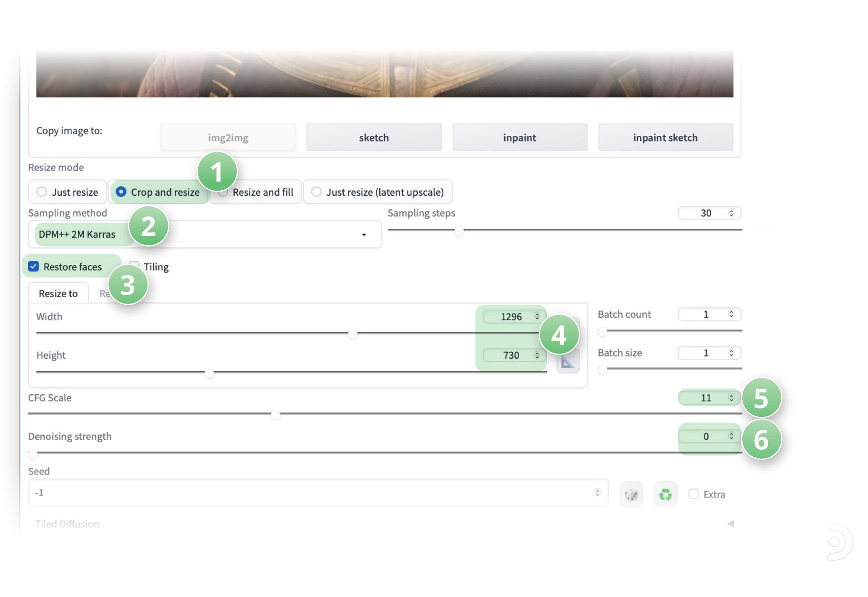
Task: Copy image to inpaint sketch
Action: click(665, 138)
